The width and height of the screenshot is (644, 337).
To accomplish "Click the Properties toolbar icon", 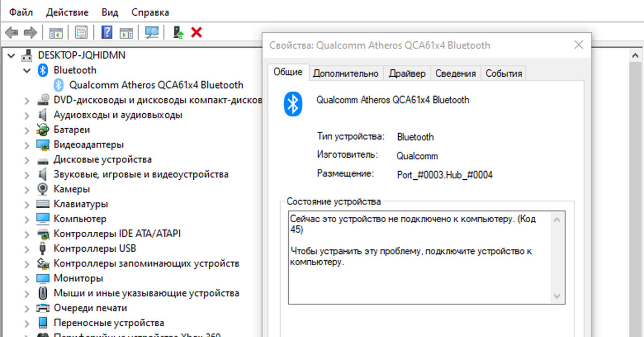I will [82, 32].
